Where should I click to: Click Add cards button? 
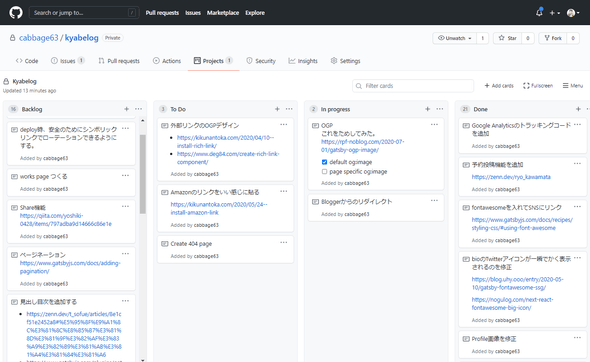(499, 86)
